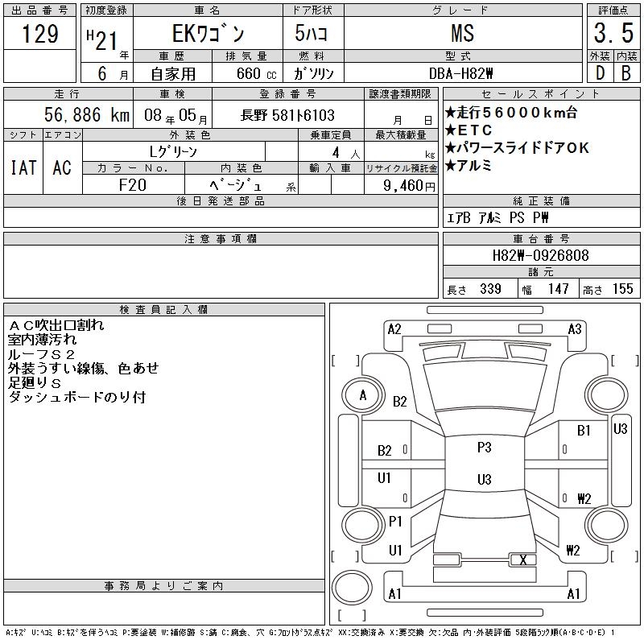Click inspector note 室内薄汚れ

(43, 340)
